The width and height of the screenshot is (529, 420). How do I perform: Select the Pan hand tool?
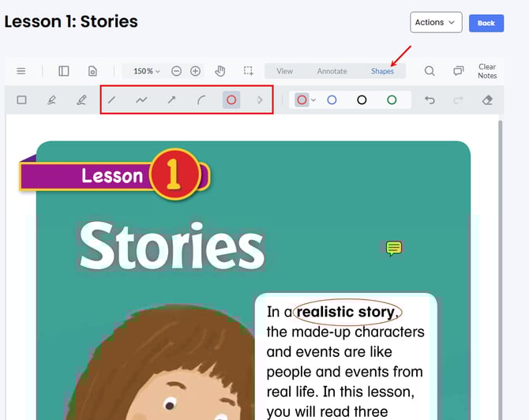click(220, 71)
